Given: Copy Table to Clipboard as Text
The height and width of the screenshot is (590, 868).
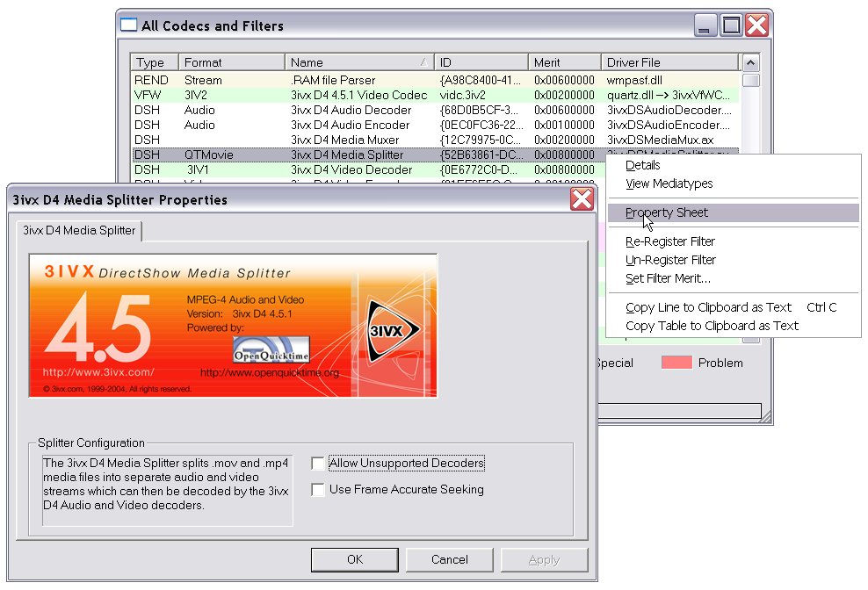Looking at the screenshot, I should click(734, 326).
